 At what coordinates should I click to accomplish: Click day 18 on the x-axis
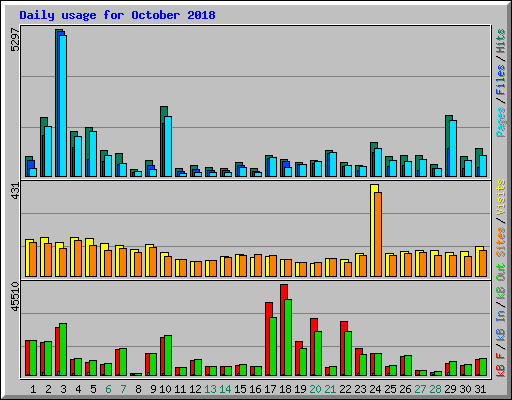(285, 389)
